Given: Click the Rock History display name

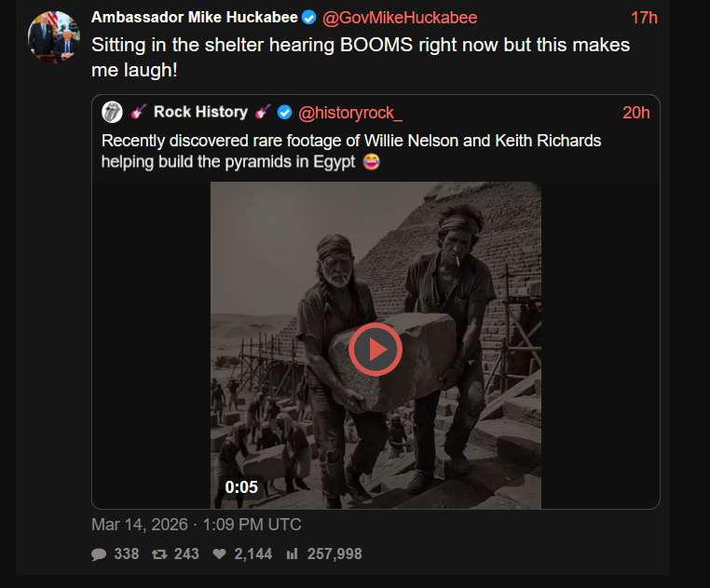Looking at the screenshot, I should coord(200,112).
